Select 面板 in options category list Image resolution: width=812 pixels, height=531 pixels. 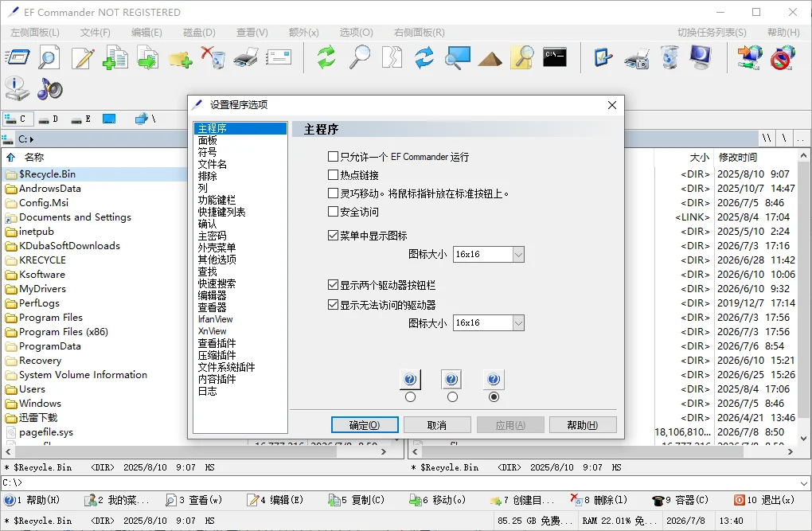pos(208,140)
